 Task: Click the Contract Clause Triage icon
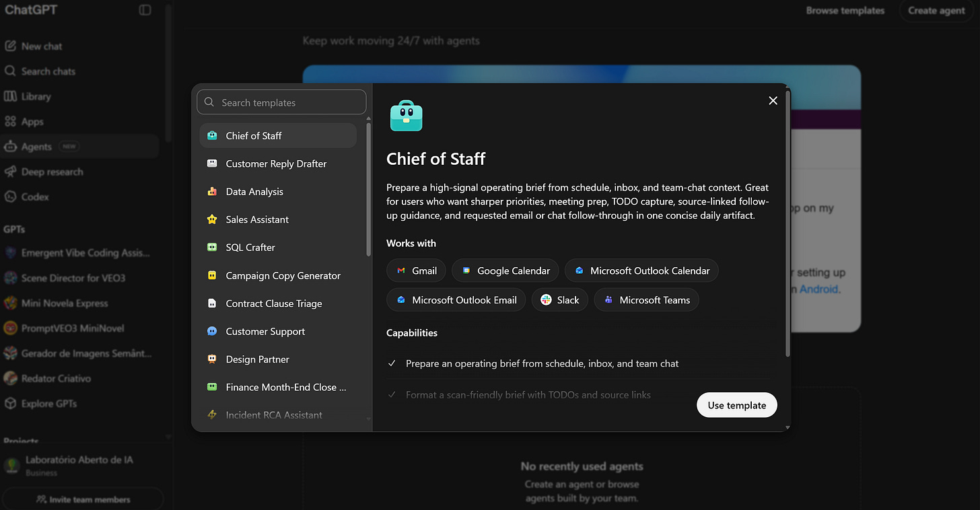212,303
